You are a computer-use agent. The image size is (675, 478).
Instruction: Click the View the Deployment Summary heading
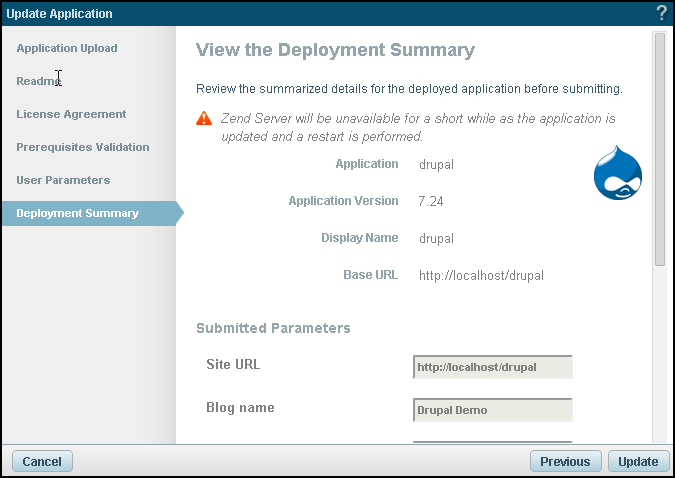click(335, 50)
